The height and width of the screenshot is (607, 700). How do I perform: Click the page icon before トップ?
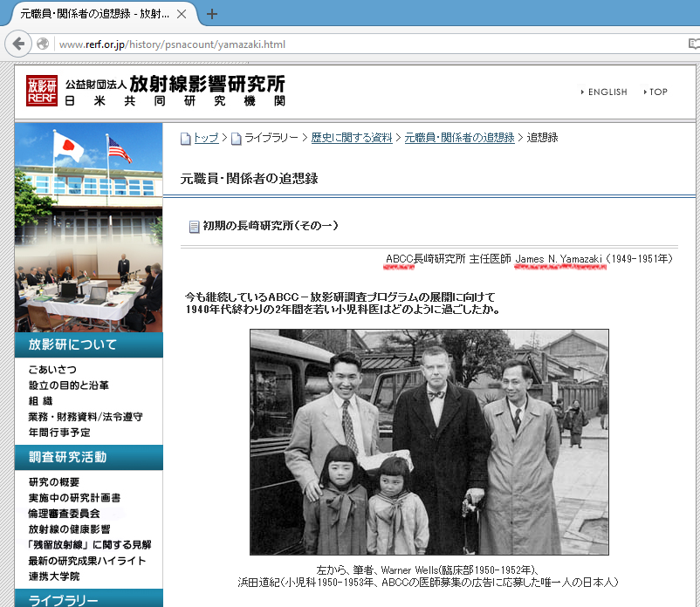tap(186, 139)
